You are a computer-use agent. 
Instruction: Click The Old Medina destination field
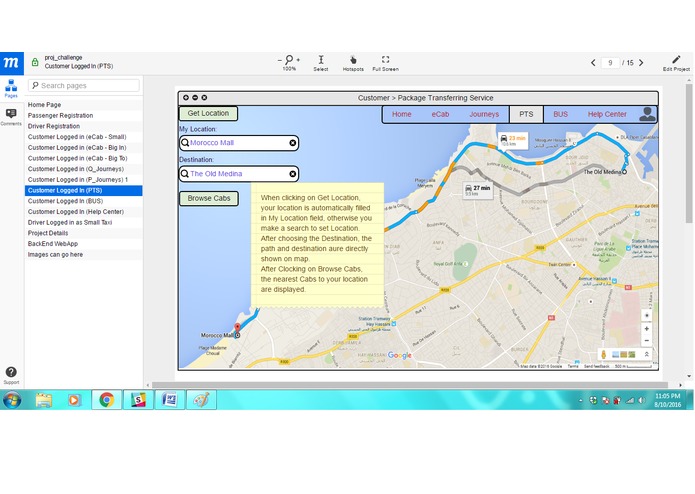tap(239, 174)
